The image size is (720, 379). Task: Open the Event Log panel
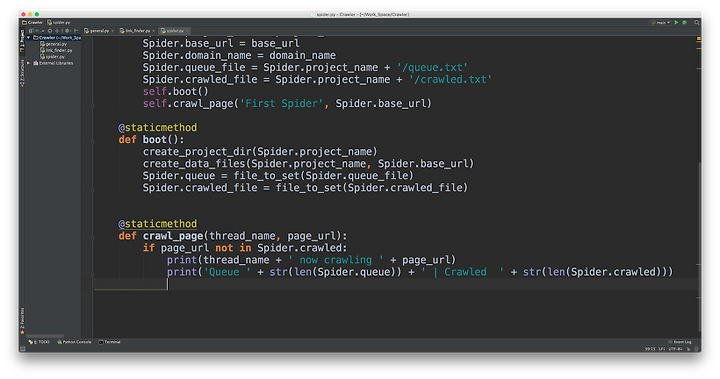coord(680,342)
